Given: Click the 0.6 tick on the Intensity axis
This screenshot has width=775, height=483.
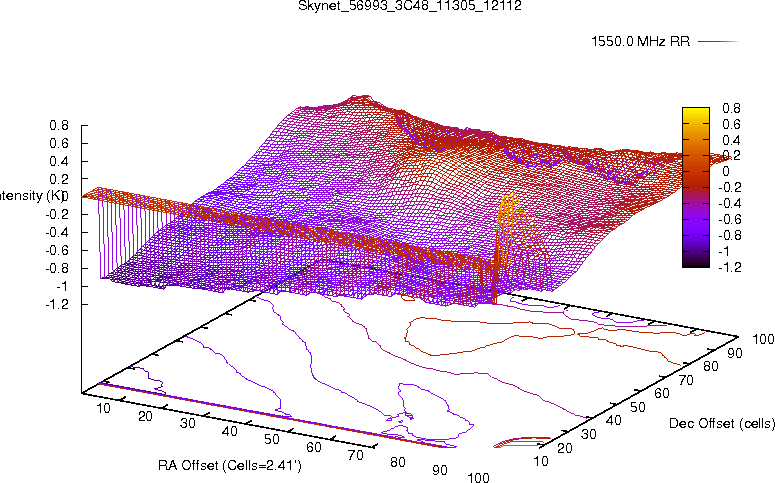Looking at the screenshot, I should coord(59,143).
